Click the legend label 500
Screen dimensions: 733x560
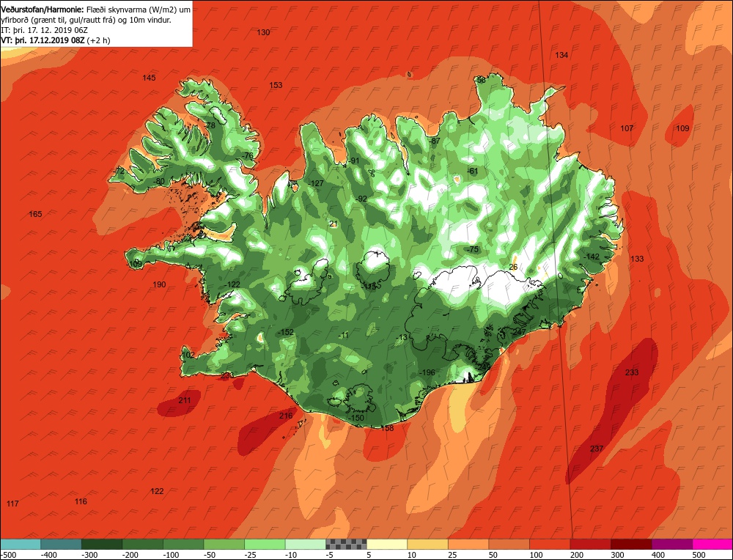point(699,555)
